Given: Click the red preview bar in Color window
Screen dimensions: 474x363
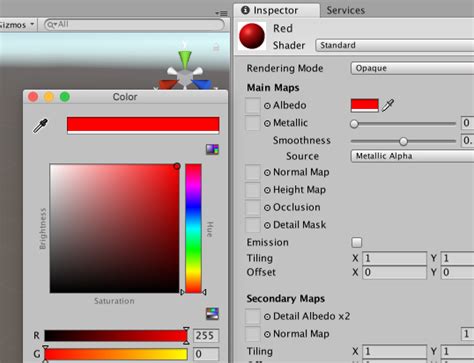Looking at the screenshot, I should [143, 125].
